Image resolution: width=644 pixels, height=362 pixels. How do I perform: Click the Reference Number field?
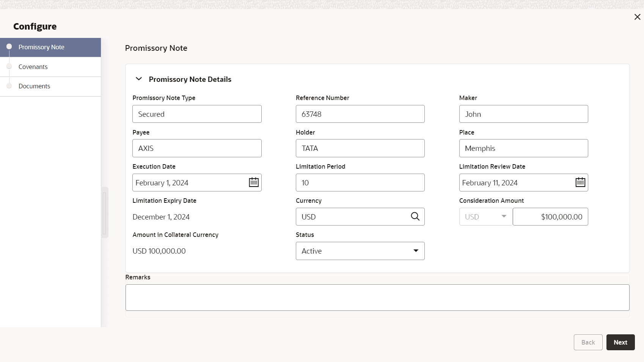point(360,114)
